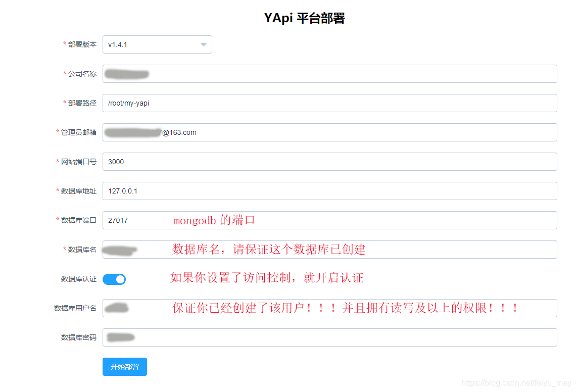Click the 公司名称 label

[x=82, y=74]
